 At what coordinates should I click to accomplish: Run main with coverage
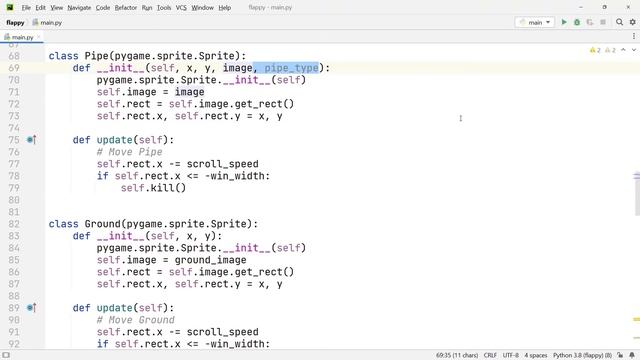(590, 22)
